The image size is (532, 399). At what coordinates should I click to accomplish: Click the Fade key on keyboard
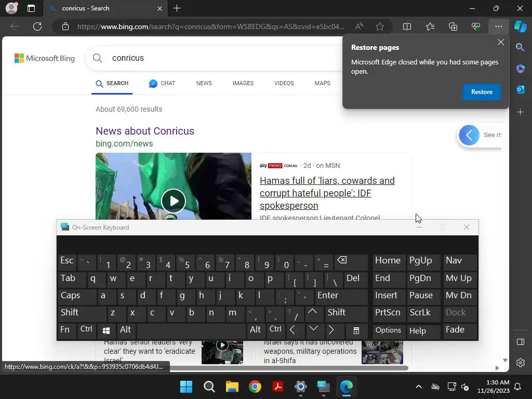[460, 330]
